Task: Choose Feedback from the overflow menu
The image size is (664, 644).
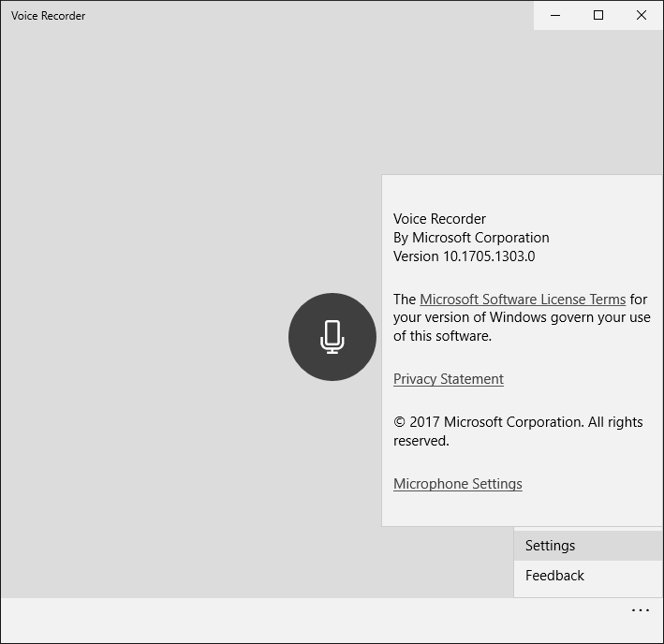Action: pyautogui.click(x=554, y=576)
